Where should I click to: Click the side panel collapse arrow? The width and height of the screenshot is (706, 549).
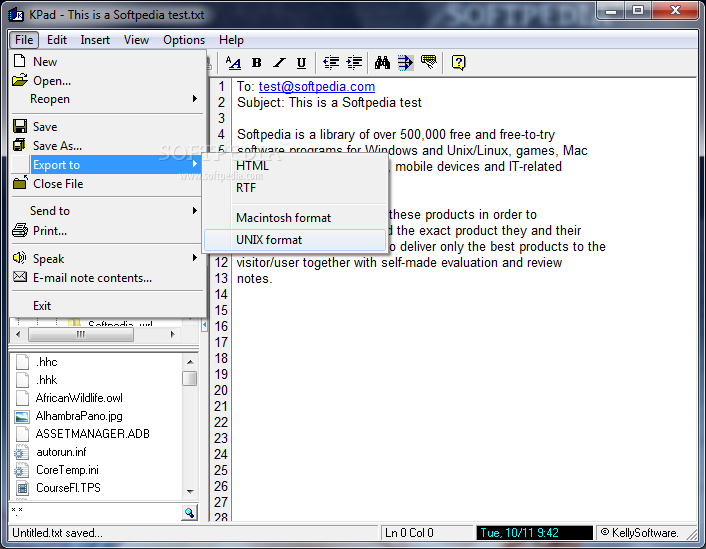[204, 324]
